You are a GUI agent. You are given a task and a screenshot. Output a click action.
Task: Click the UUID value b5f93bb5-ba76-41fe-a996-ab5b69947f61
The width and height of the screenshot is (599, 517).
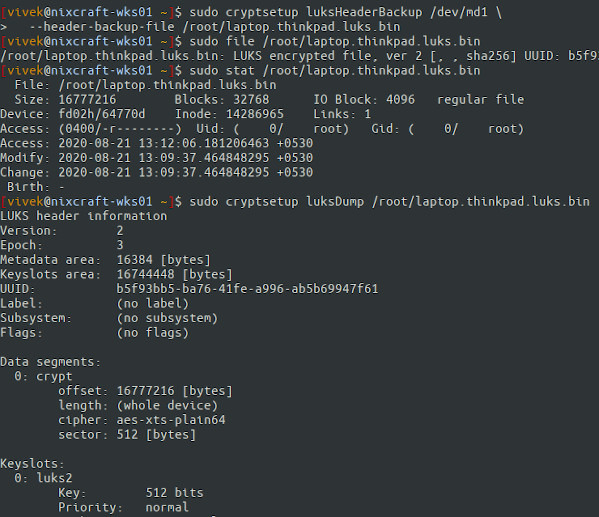tap(247, 288)
